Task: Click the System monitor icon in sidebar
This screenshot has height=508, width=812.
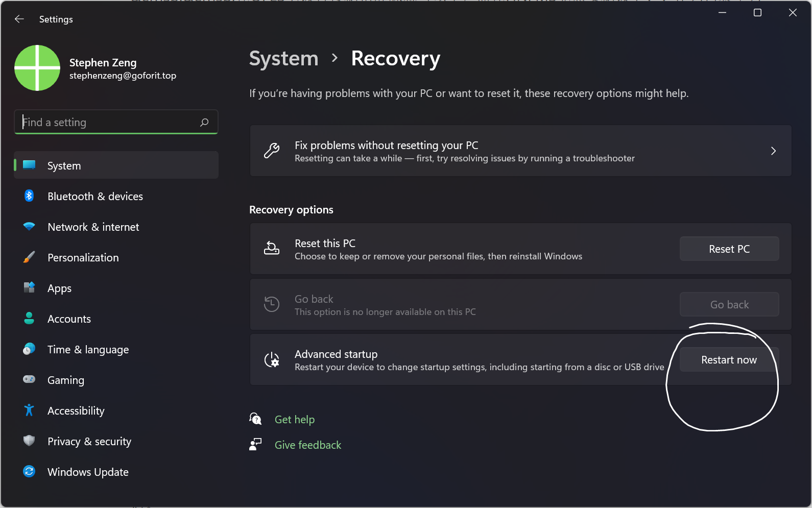Action: (x=29, y=165)
